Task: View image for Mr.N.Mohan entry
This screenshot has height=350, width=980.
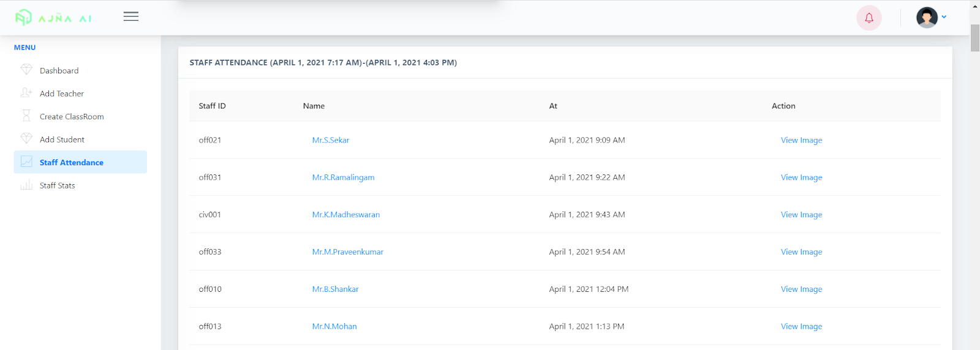Action: pos(801,327)
